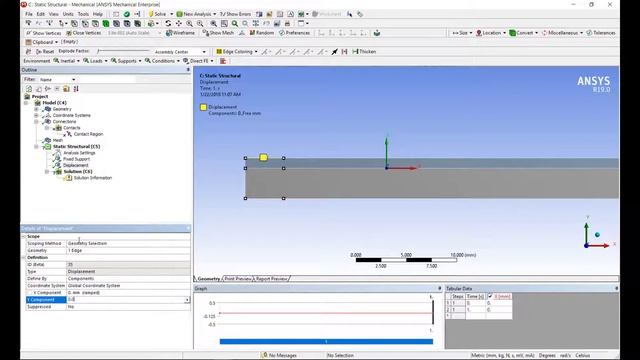Click the print icon in toolbar
640x360 pixels.
tap(287, 23)
